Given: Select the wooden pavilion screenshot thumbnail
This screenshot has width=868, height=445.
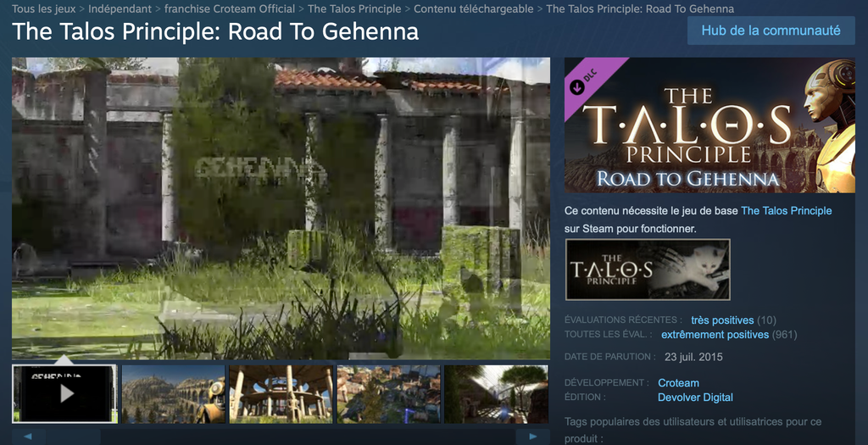Looking at the screenshot, I should point(281,394).
